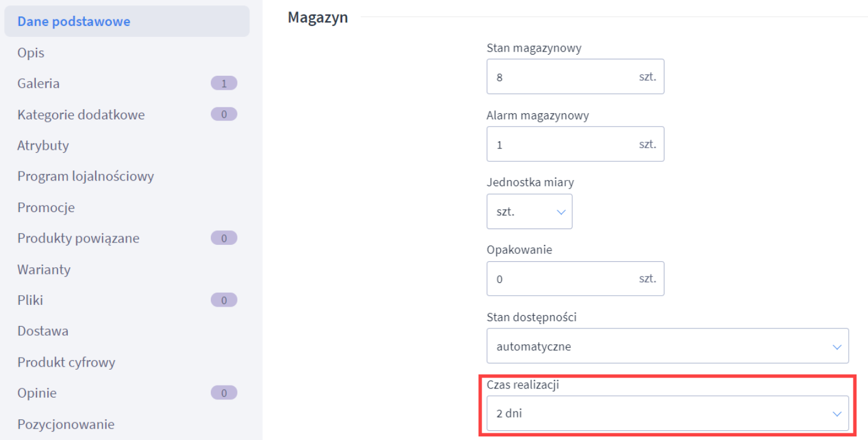Open Produkty powiązane section

78,238
